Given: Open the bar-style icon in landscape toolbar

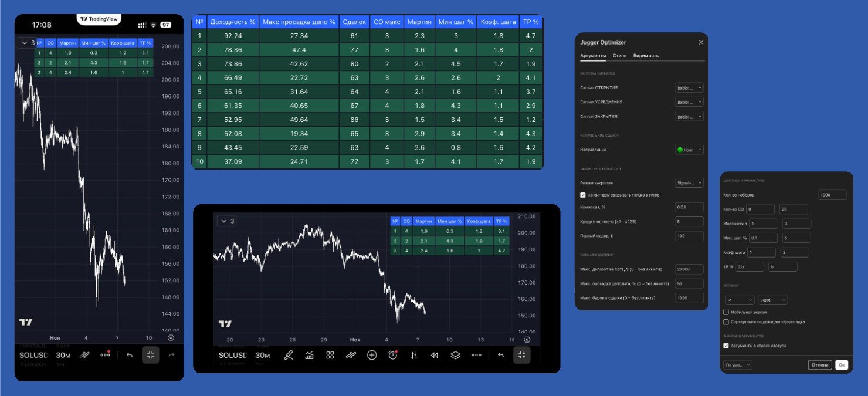Looking at the screenshot, I should pyautogui.click(x=414, y=355).
